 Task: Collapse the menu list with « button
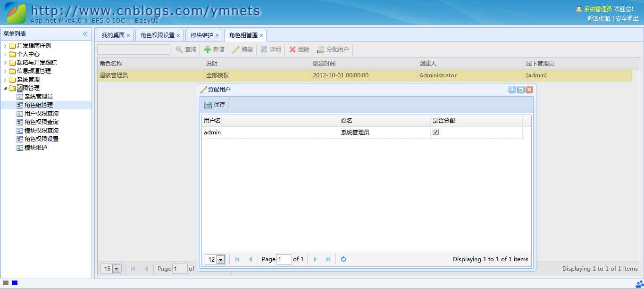(x=85, y=33)
